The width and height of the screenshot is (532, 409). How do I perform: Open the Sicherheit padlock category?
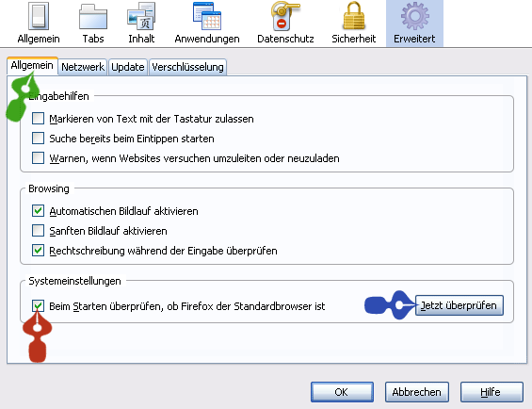click(x=353, y=24)
